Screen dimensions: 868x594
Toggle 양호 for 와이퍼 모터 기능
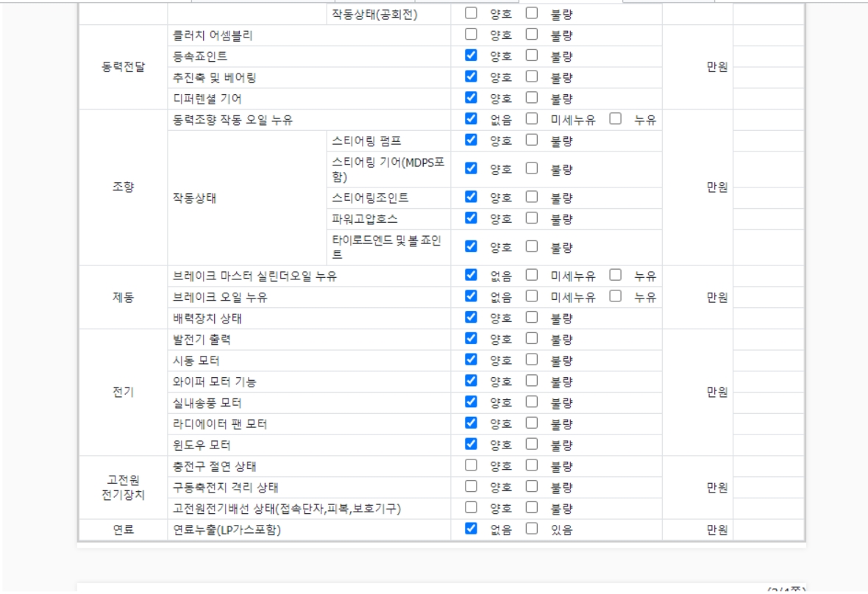click(472, 381)
